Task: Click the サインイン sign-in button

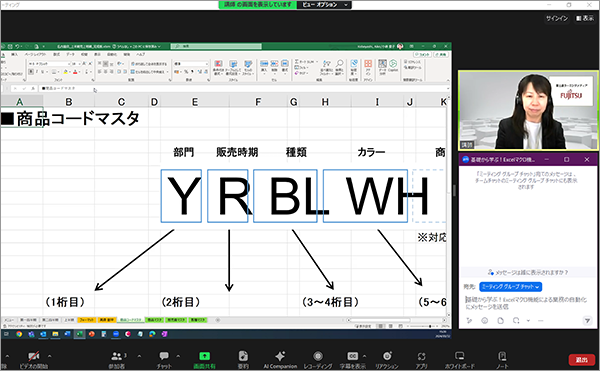Action: (x=557, y=18)
